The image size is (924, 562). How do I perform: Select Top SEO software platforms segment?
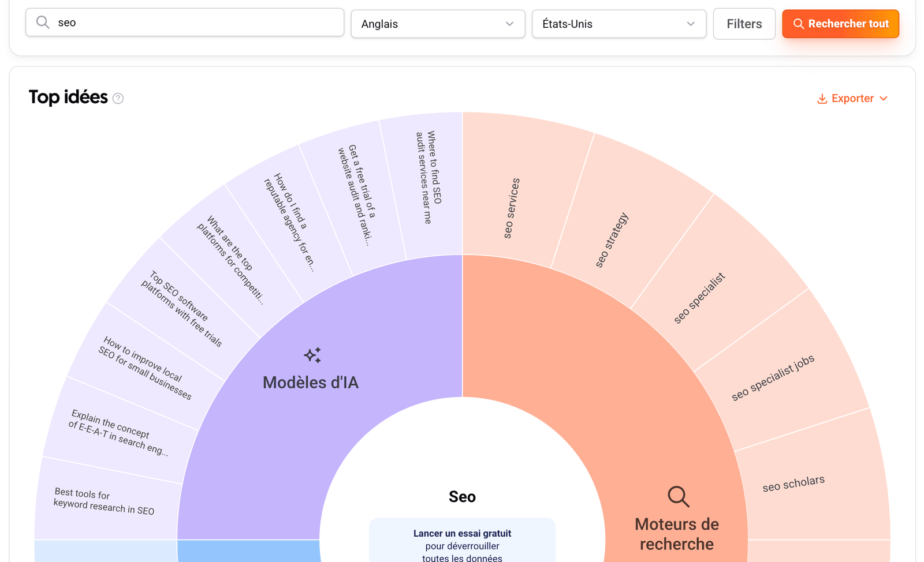click(180, 309)
